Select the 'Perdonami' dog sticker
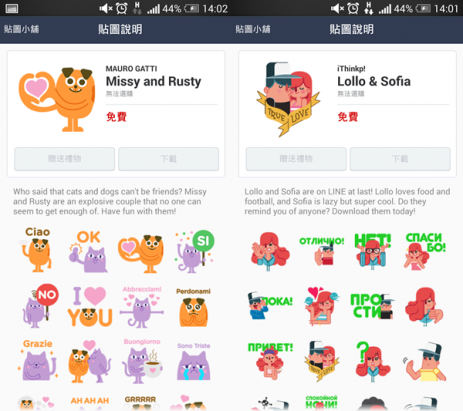 [x=193, y=307]
